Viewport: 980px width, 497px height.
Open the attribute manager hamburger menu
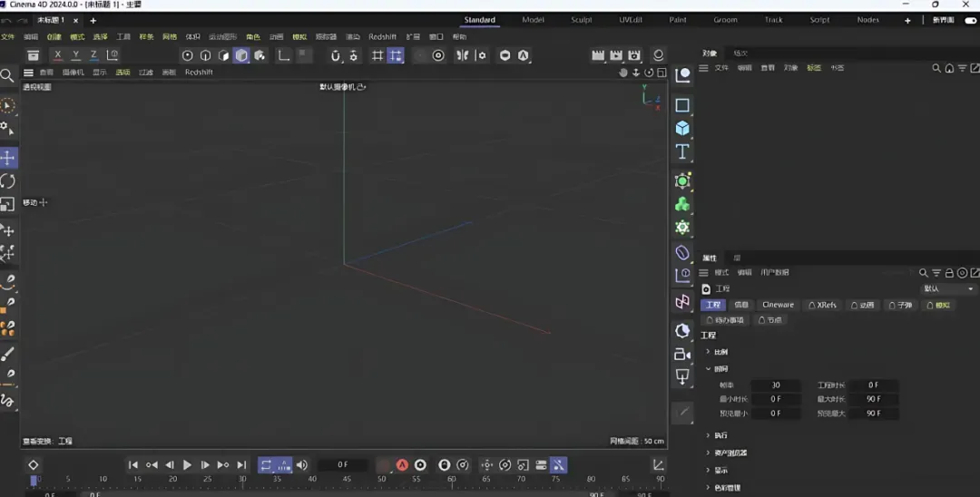tap(703, 273)
